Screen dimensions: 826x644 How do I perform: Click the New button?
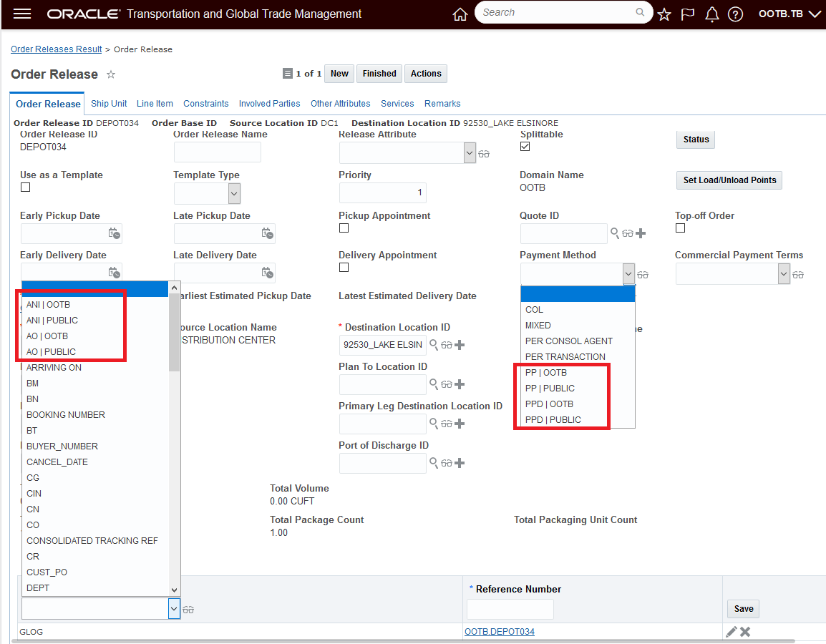pyautogui.click(x=339, y=74)
